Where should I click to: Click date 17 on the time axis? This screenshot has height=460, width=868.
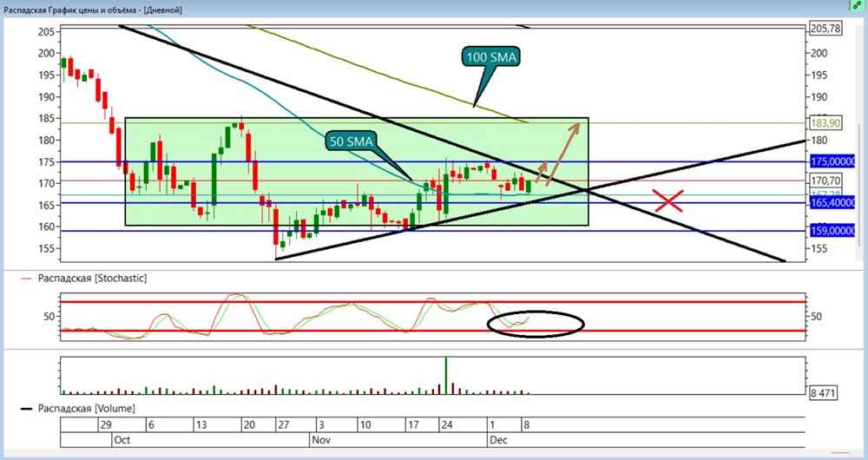click(413, 425)
